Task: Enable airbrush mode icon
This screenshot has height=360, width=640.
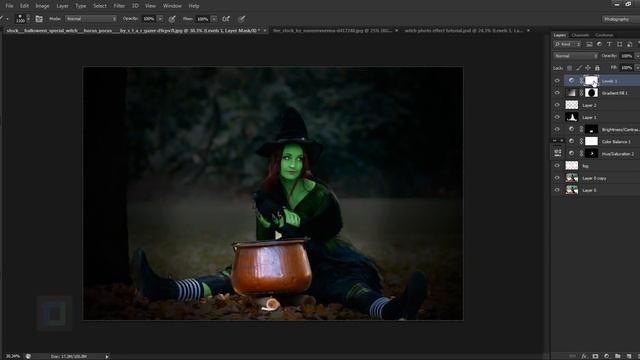Action: tap(226, 19)
